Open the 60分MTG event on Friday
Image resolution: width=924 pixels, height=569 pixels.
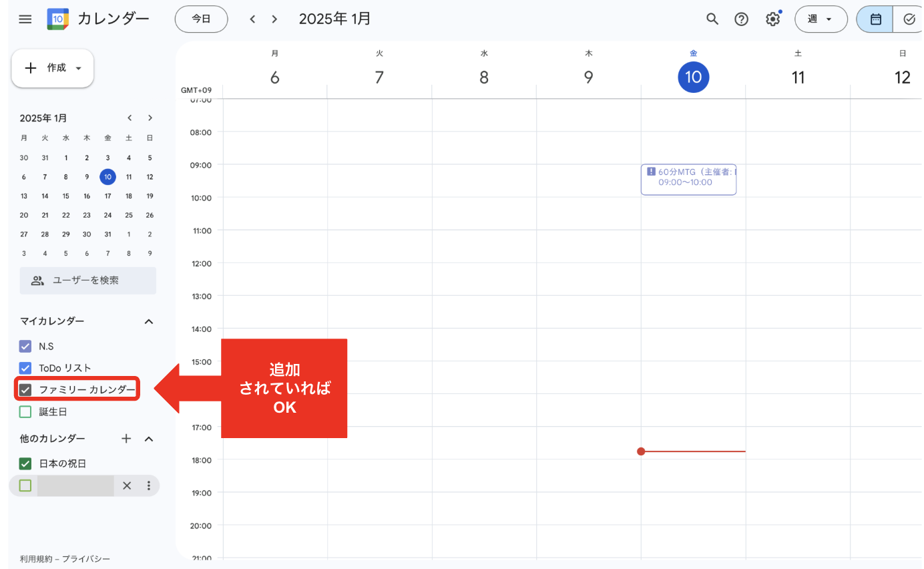tap(688, 180)
